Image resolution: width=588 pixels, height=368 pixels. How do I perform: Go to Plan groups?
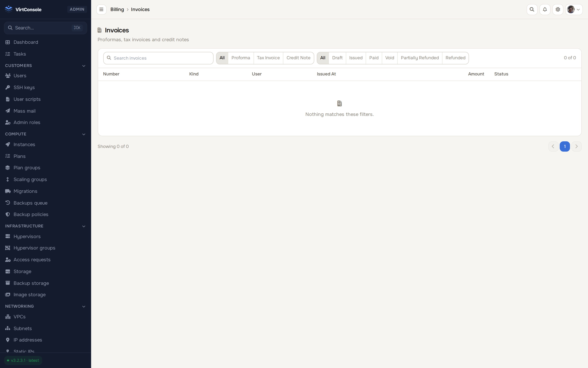(45, 168)
